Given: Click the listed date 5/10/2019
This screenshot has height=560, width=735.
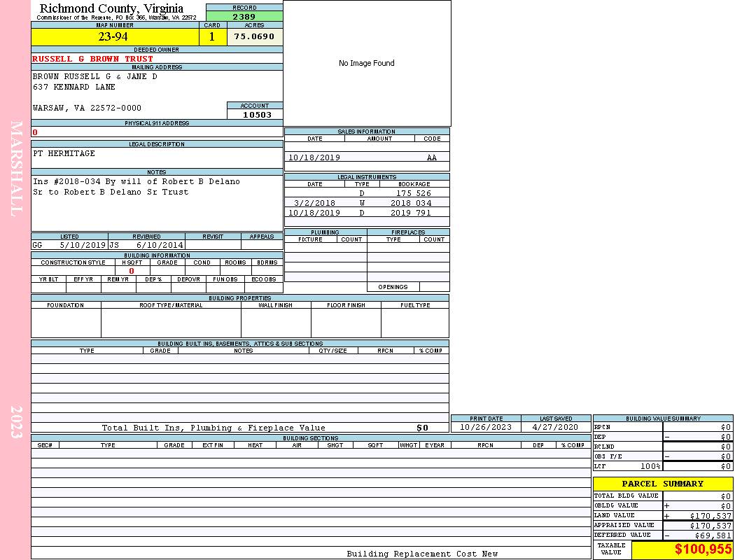Looking at the screenshot, I should (x=83, y=245).
